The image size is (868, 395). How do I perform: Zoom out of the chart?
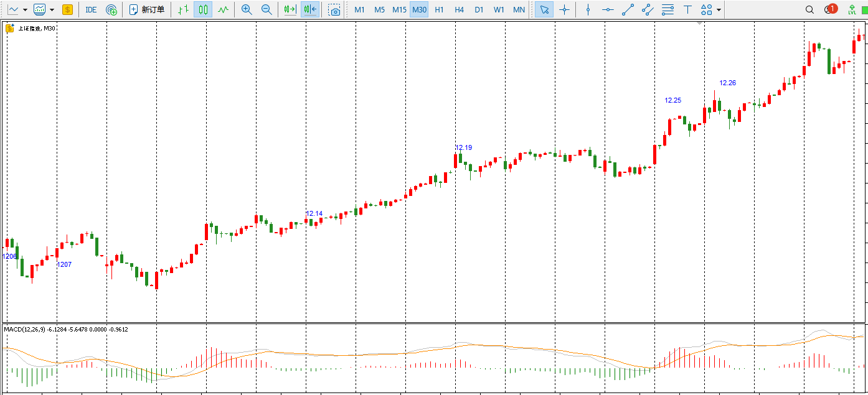(267, 10)
